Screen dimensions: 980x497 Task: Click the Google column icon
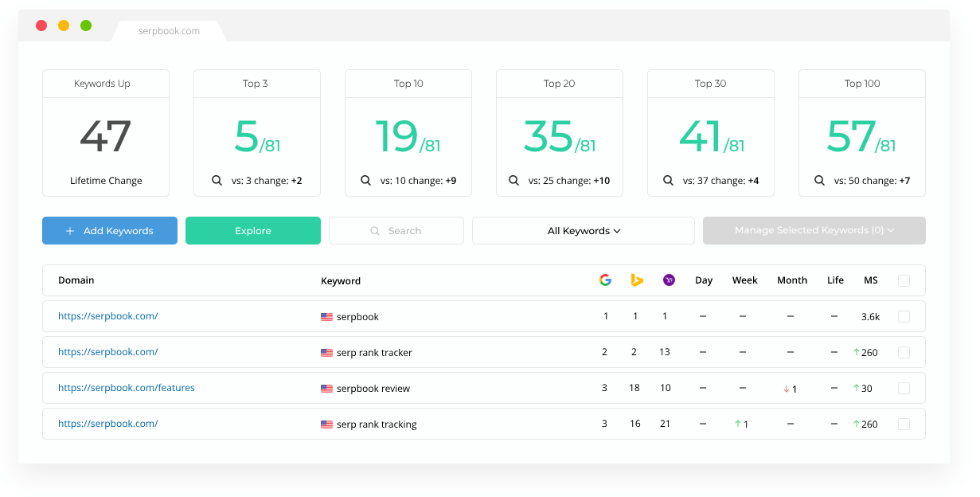pos(605,280)
